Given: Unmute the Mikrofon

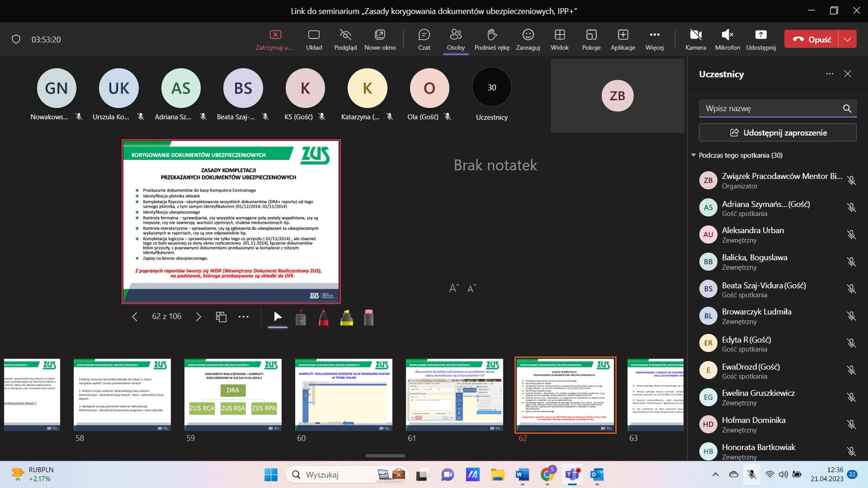Looking at the screenshot, I should click(x=727, y=40).
